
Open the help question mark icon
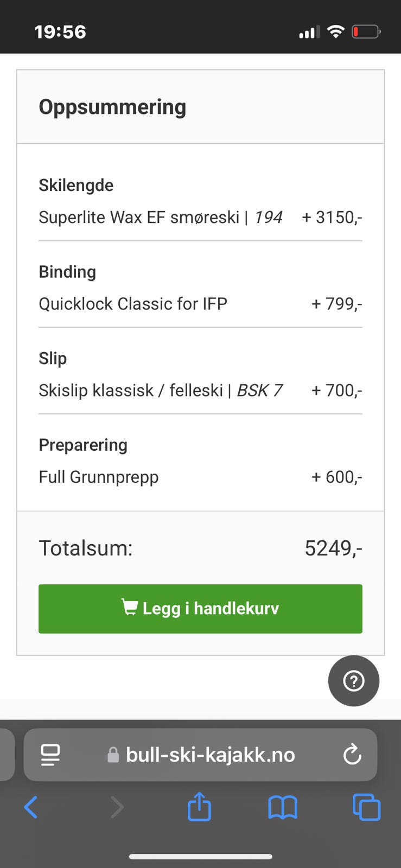(x=353, y=681)
